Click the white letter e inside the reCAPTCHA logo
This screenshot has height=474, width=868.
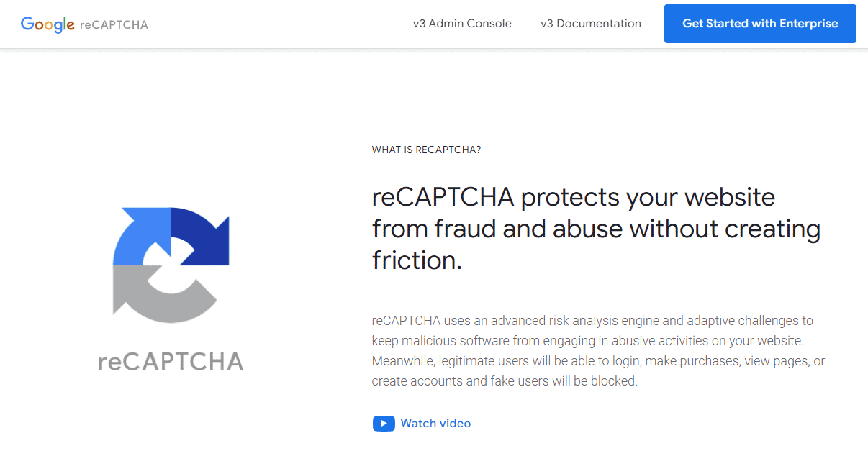(x=171, y=271)
